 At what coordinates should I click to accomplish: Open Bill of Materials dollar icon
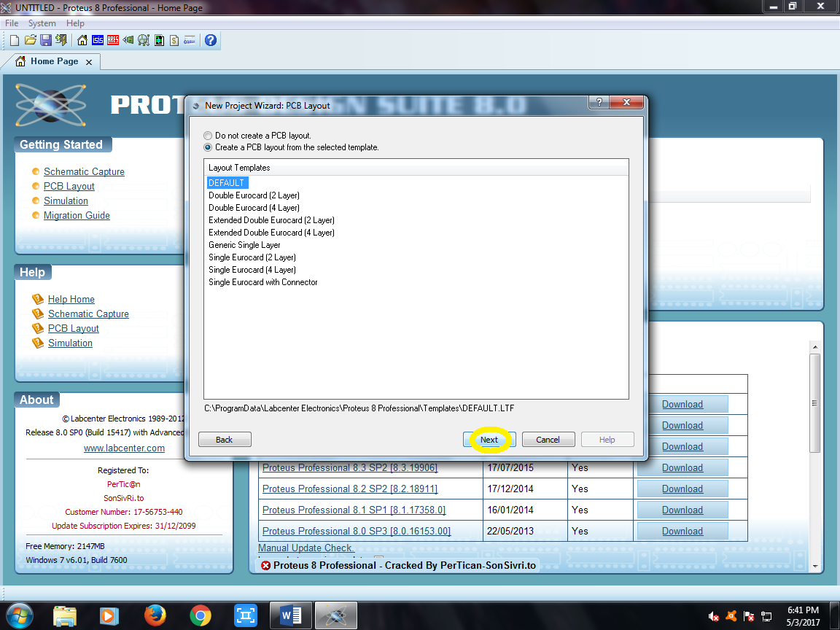pyautogui.click(x=174, y=40)
